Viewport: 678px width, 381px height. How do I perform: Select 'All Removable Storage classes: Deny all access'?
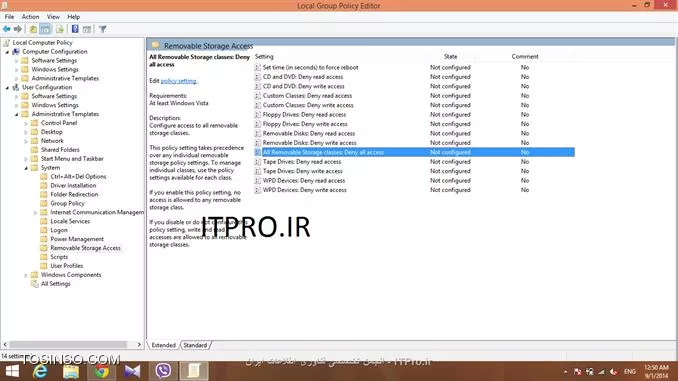323,152
